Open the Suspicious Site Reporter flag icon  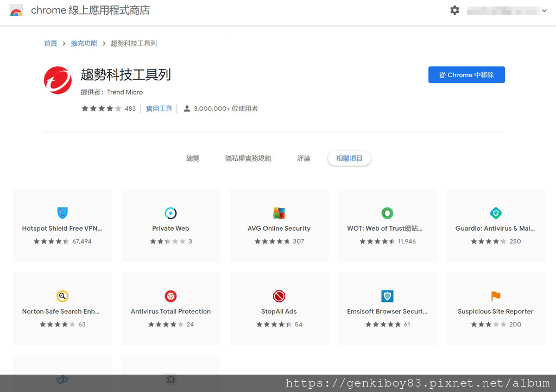495,296
